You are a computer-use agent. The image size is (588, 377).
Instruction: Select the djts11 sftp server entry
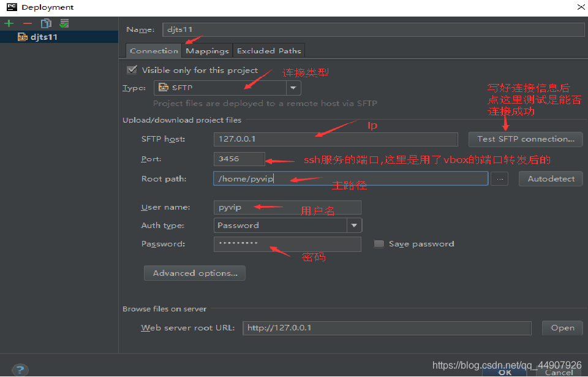coord(43,37)
